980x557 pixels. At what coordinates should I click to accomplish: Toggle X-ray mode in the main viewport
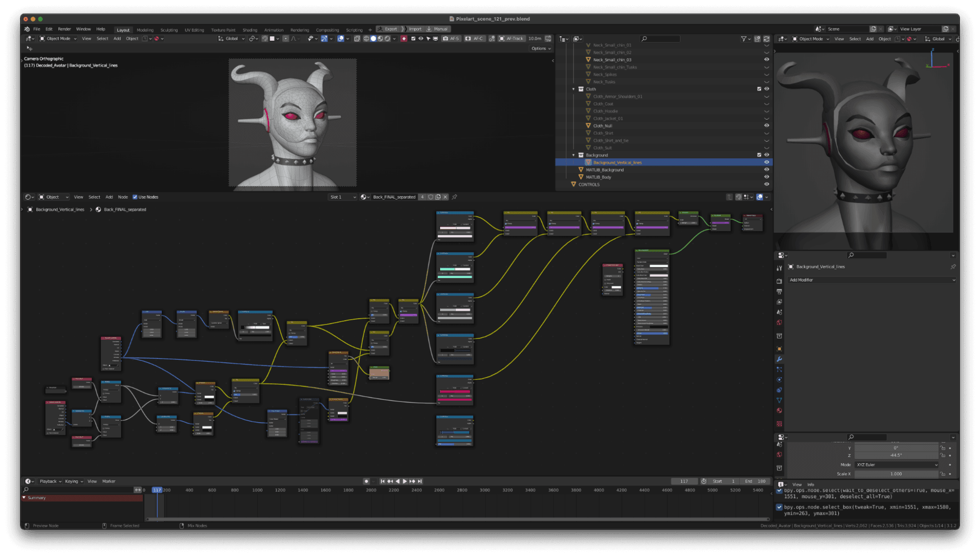(x=357, y=39)
